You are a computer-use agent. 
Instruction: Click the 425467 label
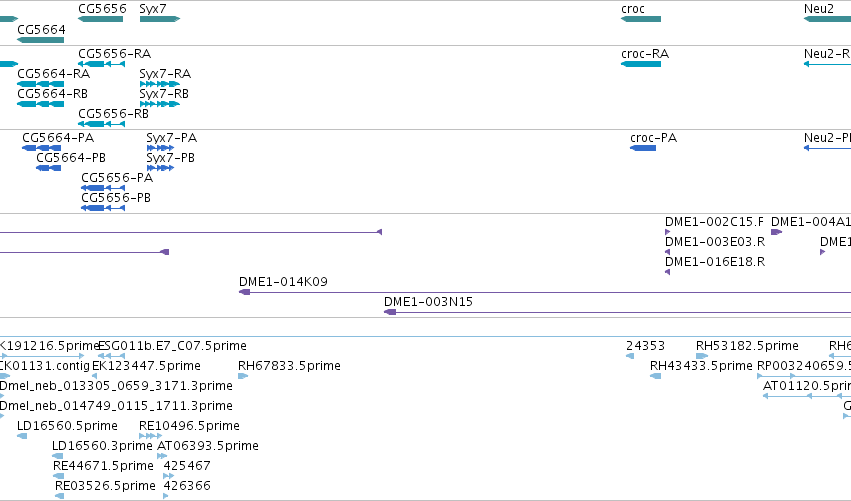click(187, 466)
